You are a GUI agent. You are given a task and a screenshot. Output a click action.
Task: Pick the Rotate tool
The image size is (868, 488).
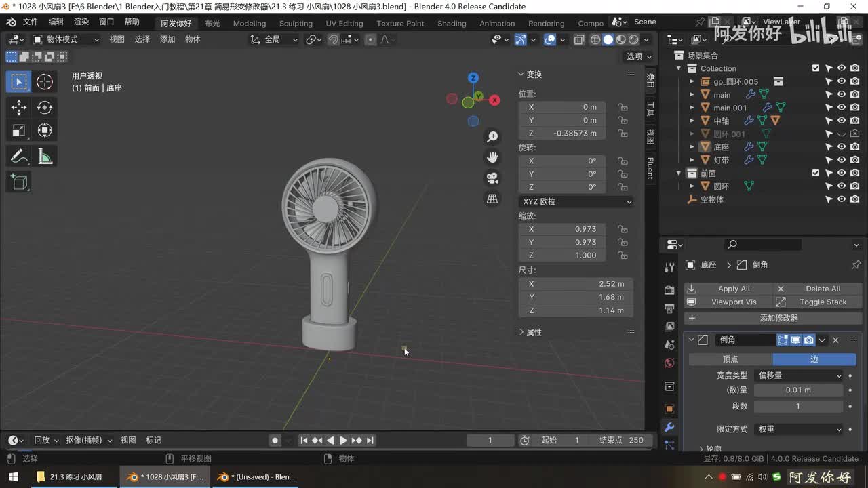(45, 107)
